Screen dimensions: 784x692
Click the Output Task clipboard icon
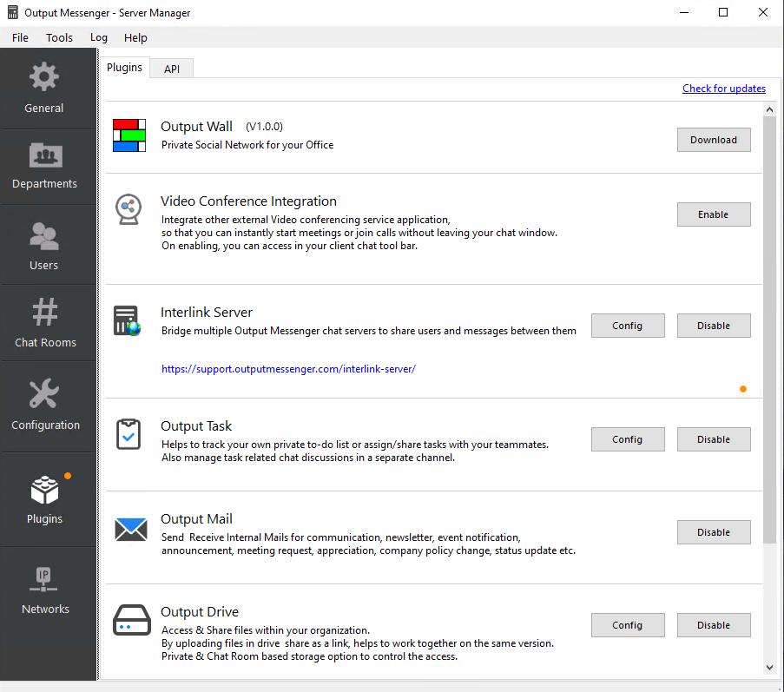pos(128,434)
